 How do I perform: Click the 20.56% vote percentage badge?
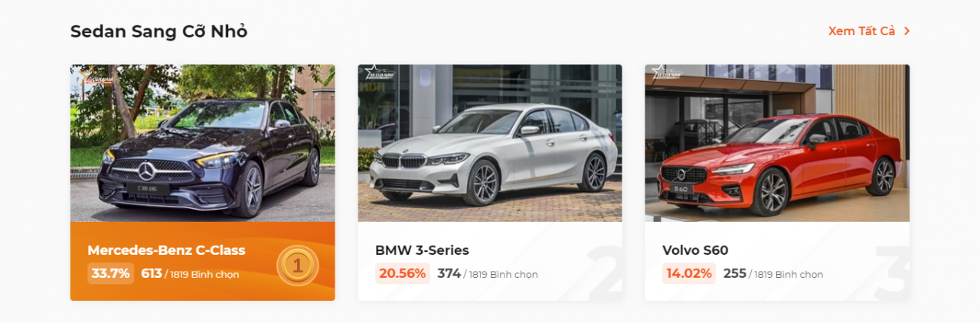point(402,273)
